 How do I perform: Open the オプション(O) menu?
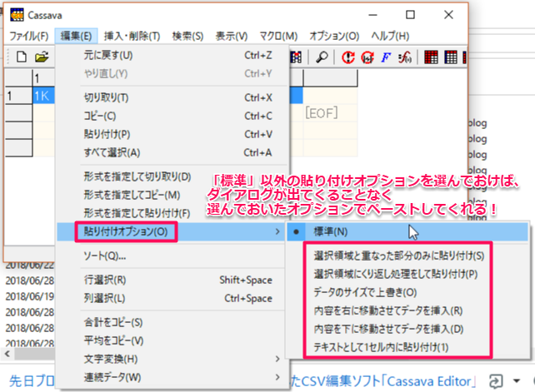[334, 36]
